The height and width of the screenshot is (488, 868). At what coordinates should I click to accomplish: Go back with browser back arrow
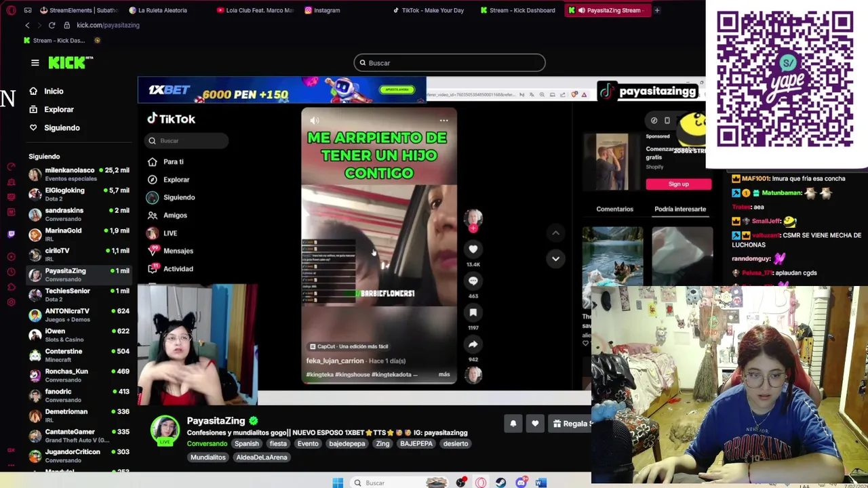27,25
